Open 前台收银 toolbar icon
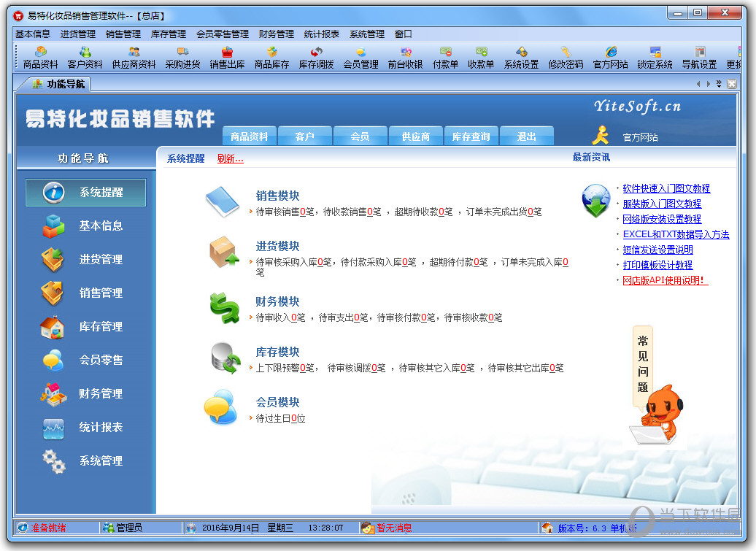This screenshot has width=756, height=551. point(406,58)
